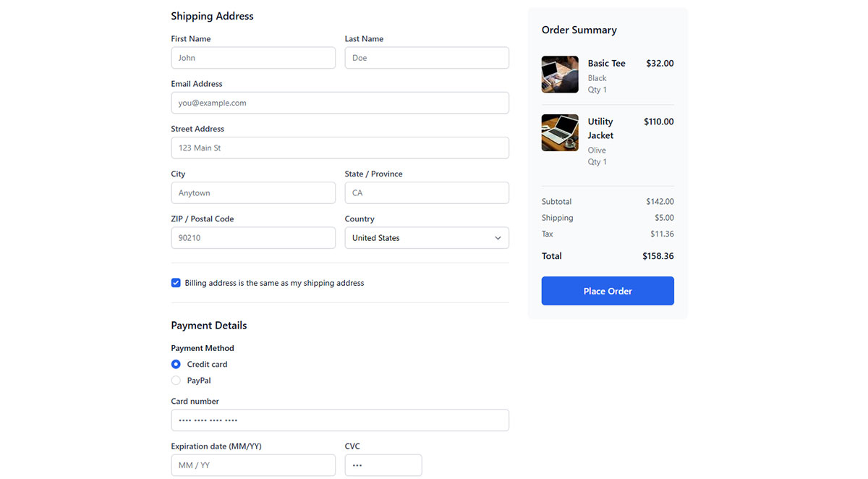The image size is (868, 479).
Task: Click the City input field
Action: pyautogui.click(x=253, y=192)
